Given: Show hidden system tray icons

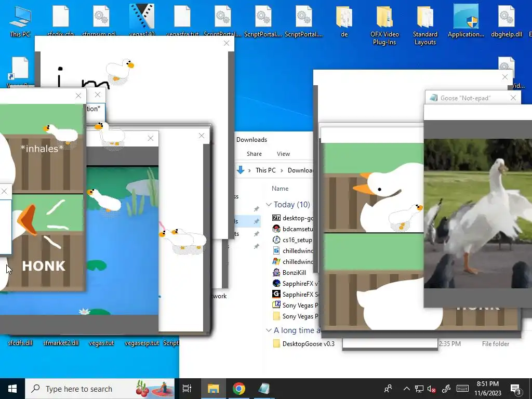Looking at the screenshot, I should pos(406,389).
